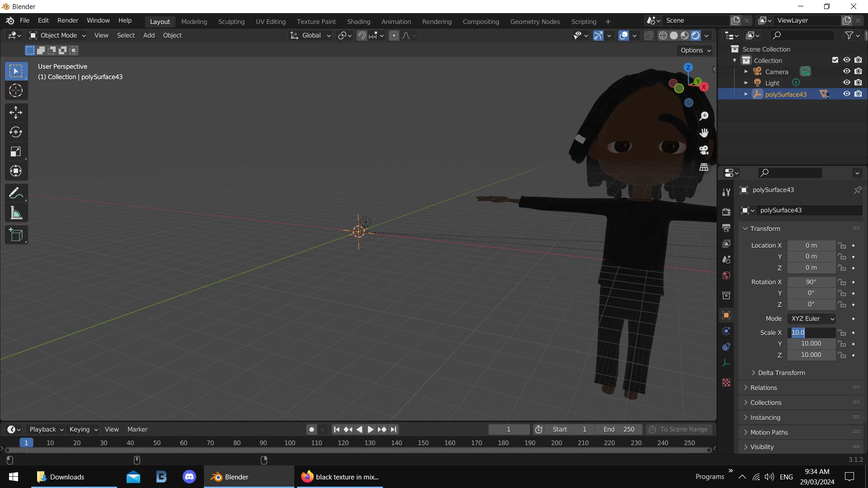The height and width of the screenshot is (488, 868).
Task: Disable Camera render with its camera icon
Action: coord(858,71)
